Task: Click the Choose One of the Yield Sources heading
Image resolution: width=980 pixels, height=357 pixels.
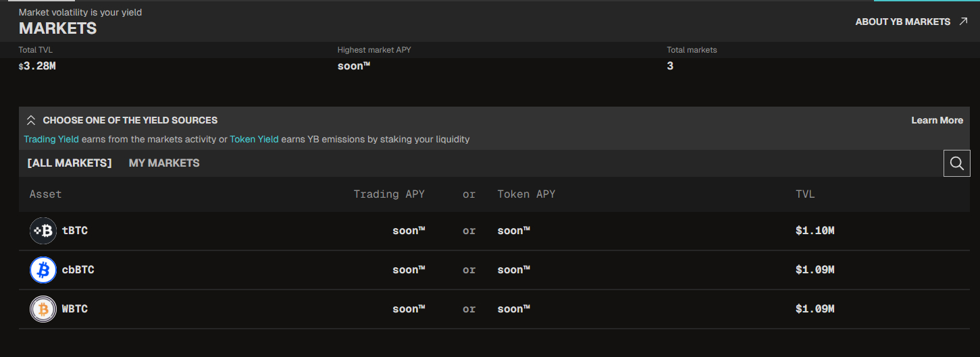Action: 130,120
